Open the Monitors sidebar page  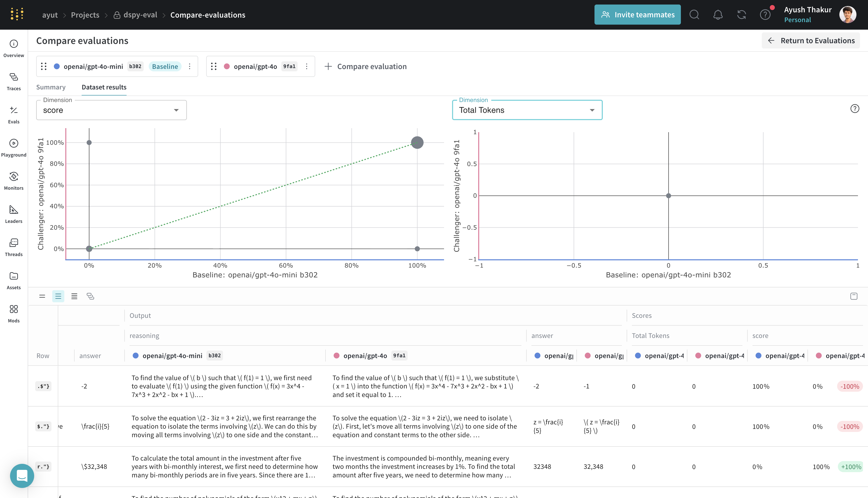click(x=14, y=181)
